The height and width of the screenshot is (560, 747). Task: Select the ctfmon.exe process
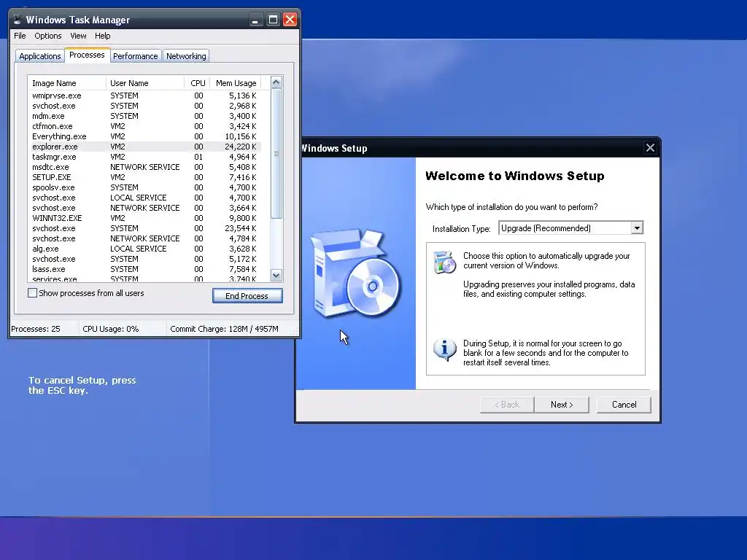(x=144, y=126)
